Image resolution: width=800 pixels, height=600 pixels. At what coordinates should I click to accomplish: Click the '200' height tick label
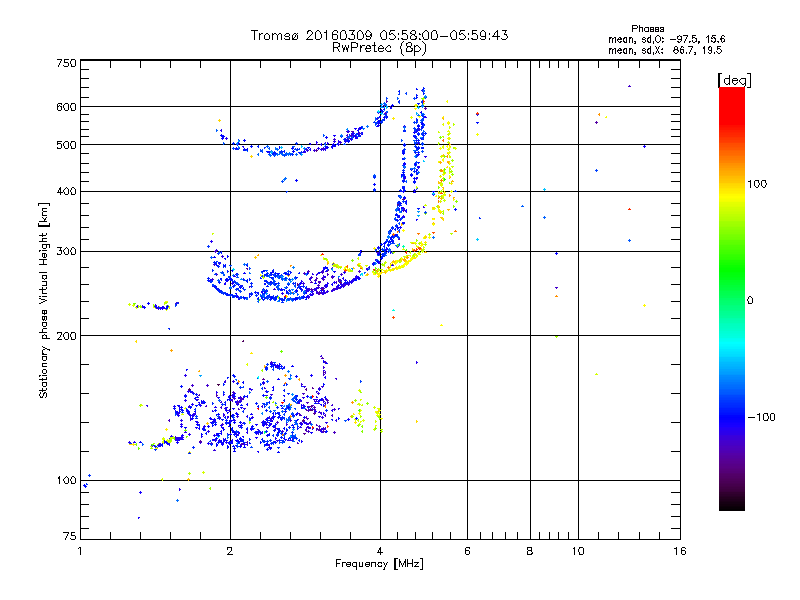click(66, 336)
